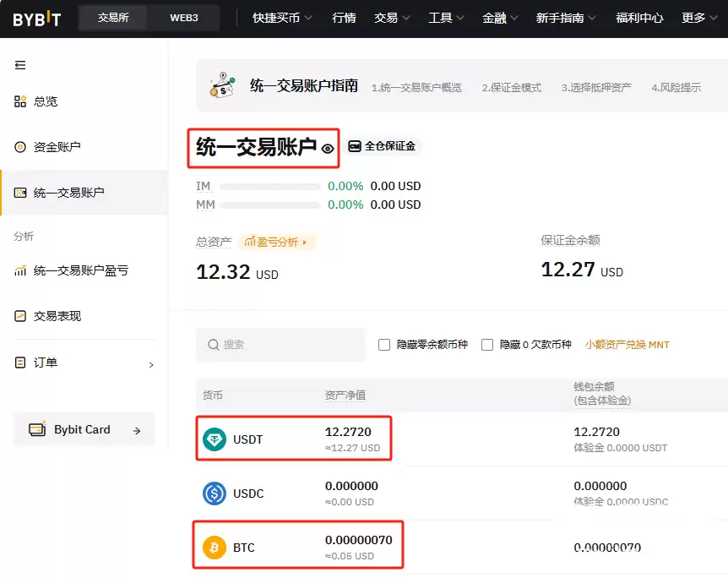Collapse sidebar with the hamburger icon
728x578 pixels.
click(x=20, y=65)
